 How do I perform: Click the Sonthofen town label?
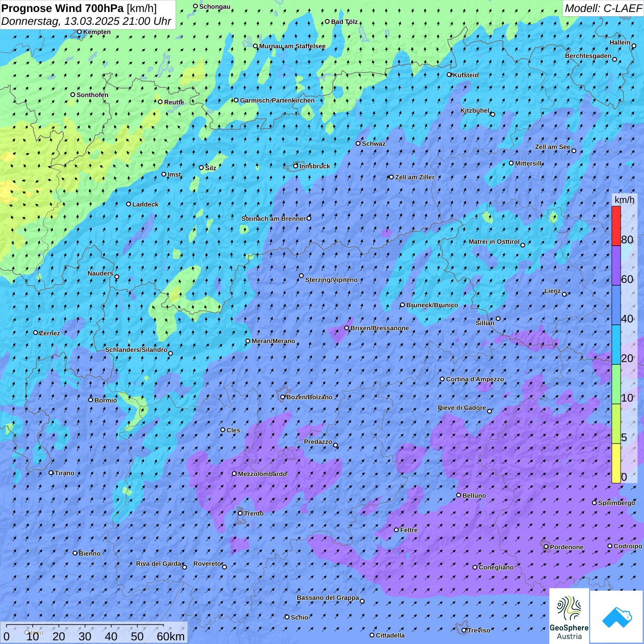click(x=92, y=95)
